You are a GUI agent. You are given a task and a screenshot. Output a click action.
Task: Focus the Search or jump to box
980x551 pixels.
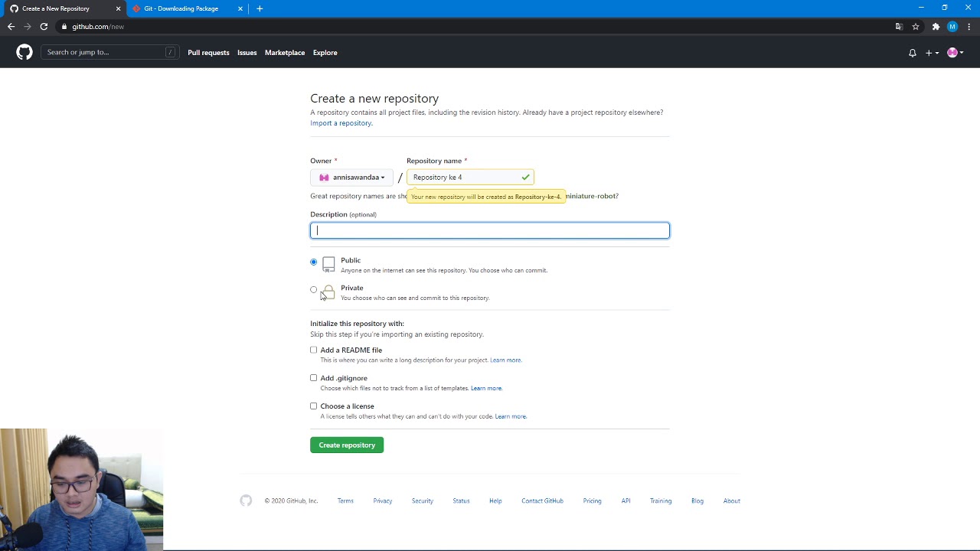coord(110,52)
